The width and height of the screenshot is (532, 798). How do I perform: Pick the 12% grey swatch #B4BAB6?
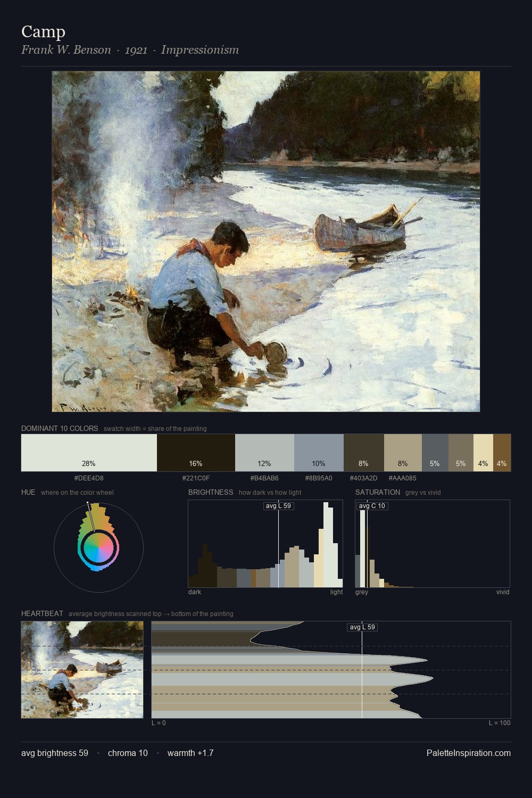[264, 453]
